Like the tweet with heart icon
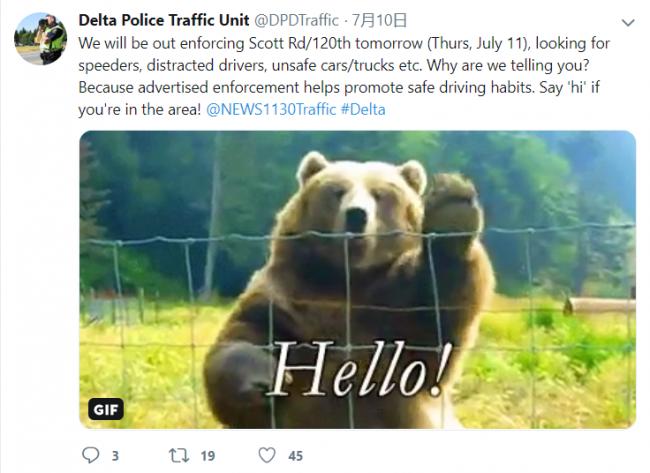 coord(267,455)
